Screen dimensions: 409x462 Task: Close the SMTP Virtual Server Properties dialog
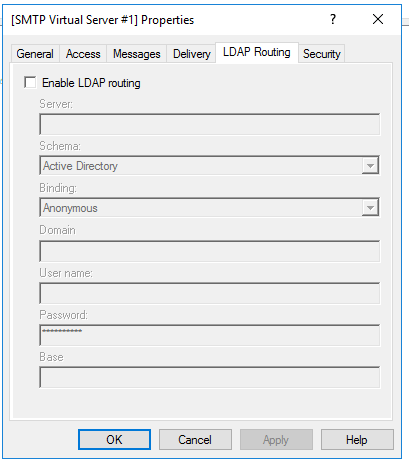[378, 19]
